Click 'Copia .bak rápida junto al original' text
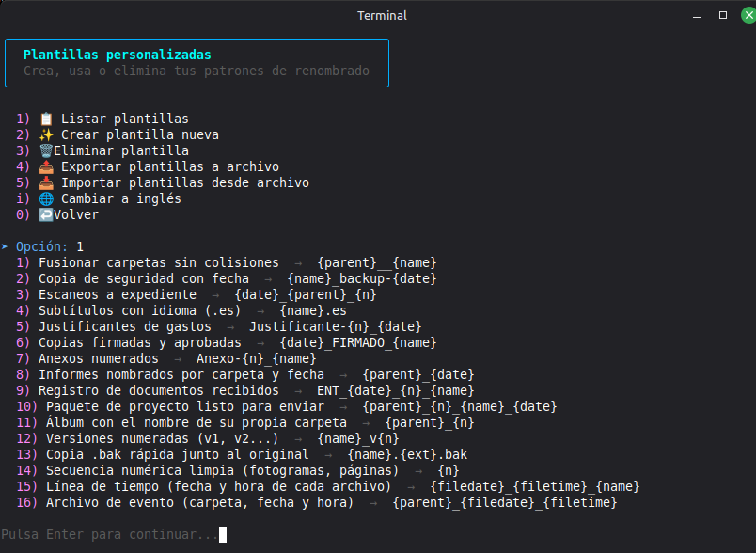This screenshot has width=756, height=553. click(x=178, y=454)
